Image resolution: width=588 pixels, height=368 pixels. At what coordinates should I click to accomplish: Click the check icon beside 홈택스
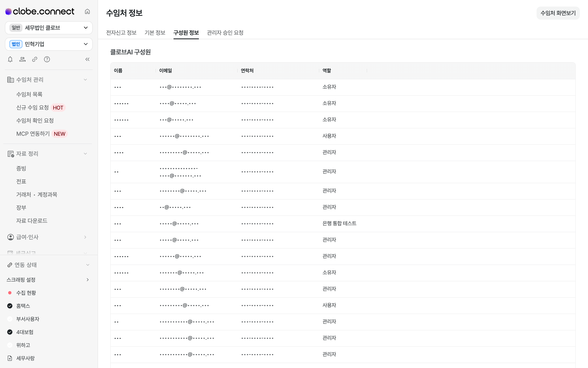pyautogui.click(x=10, y=306)
